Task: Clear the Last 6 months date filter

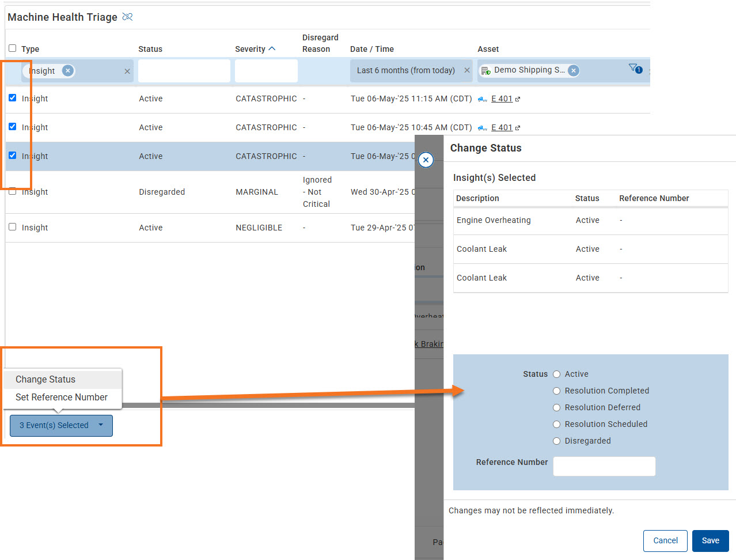Action: click(467, 70)
